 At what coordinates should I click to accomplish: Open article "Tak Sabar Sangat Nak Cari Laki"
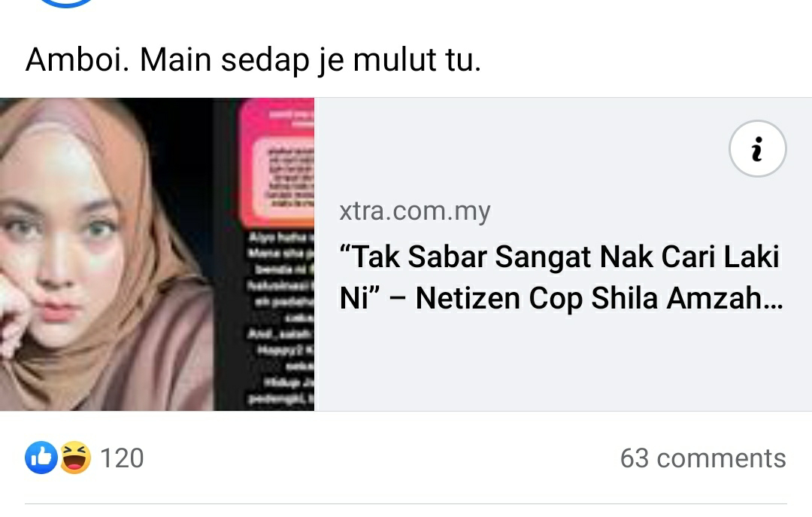coord(559,257)
